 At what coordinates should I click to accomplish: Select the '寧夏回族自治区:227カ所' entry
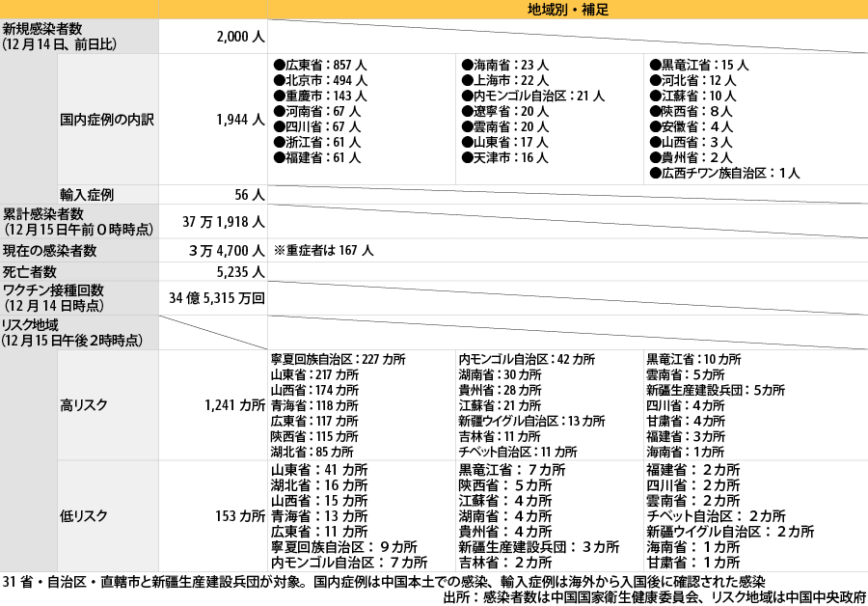pos(339,360)
